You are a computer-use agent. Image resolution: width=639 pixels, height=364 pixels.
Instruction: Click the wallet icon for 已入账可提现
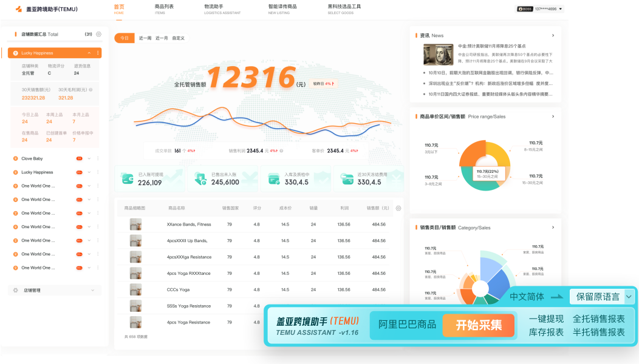128,179
